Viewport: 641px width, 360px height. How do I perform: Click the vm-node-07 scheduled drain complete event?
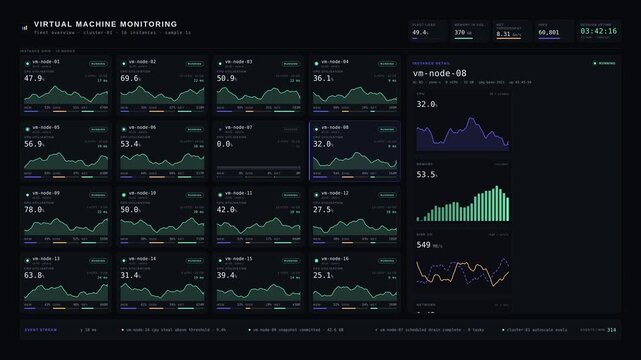click(430, 330)
